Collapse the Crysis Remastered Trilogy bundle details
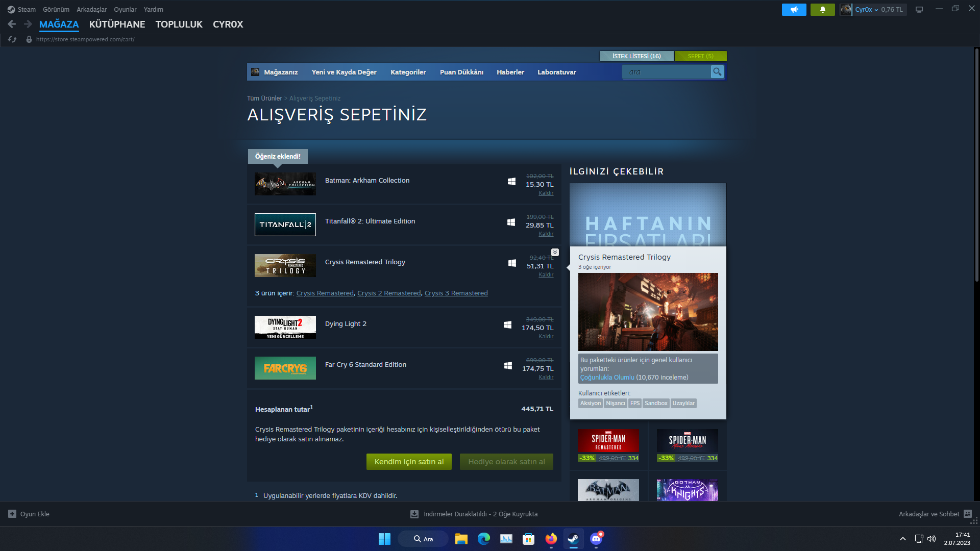 (x=555, y=253)
